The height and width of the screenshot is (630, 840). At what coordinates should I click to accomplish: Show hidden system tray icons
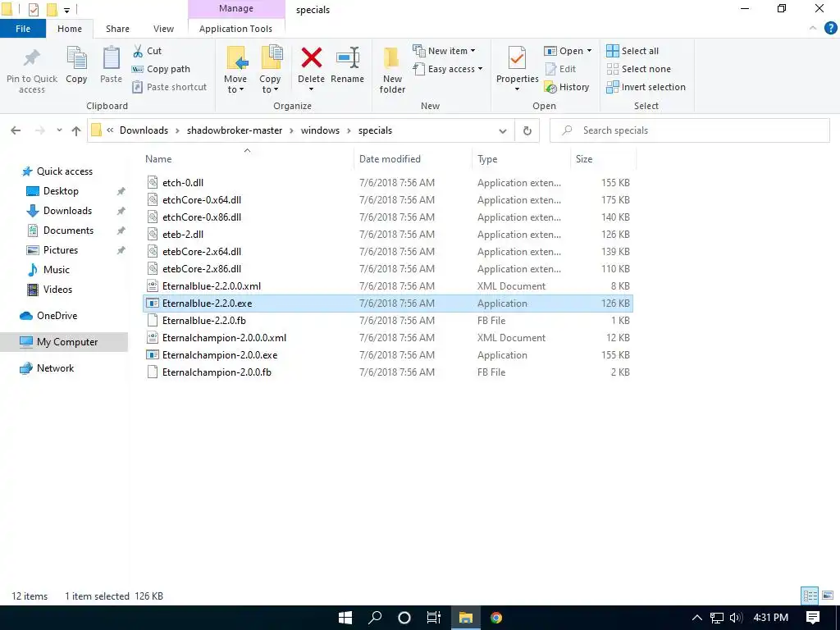(697, 618)
